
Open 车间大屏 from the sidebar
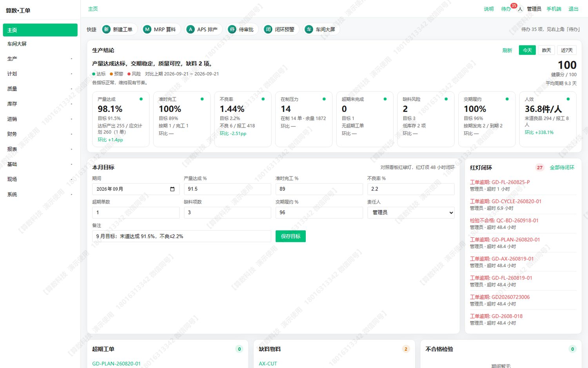coord(40,44)
